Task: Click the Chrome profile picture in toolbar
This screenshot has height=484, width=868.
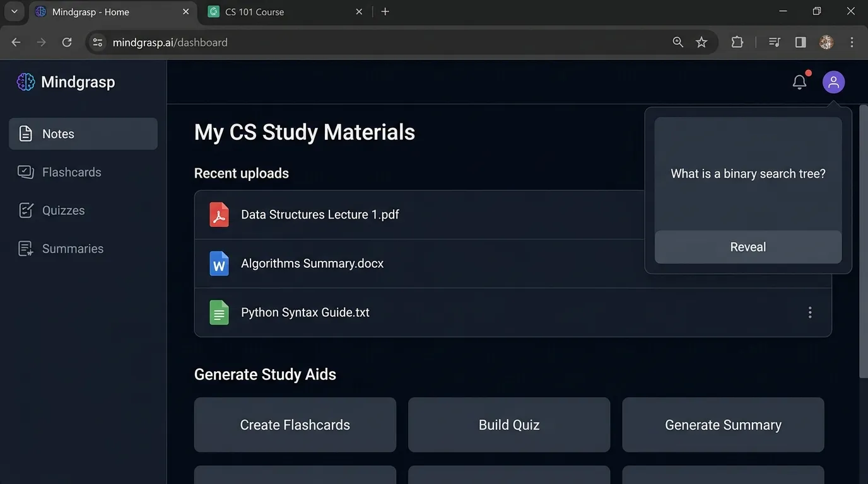Action: click(826, 42)
